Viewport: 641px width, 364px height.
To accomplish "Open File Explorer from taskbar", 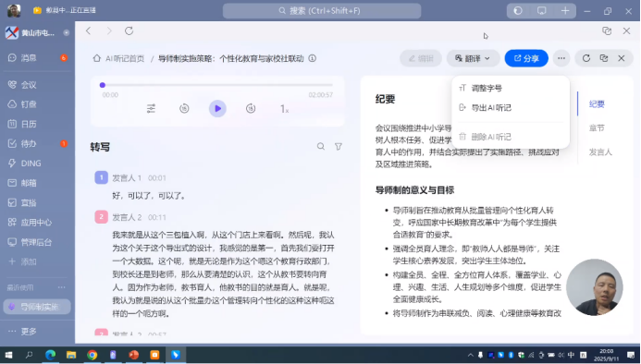I will click(71, 355).
